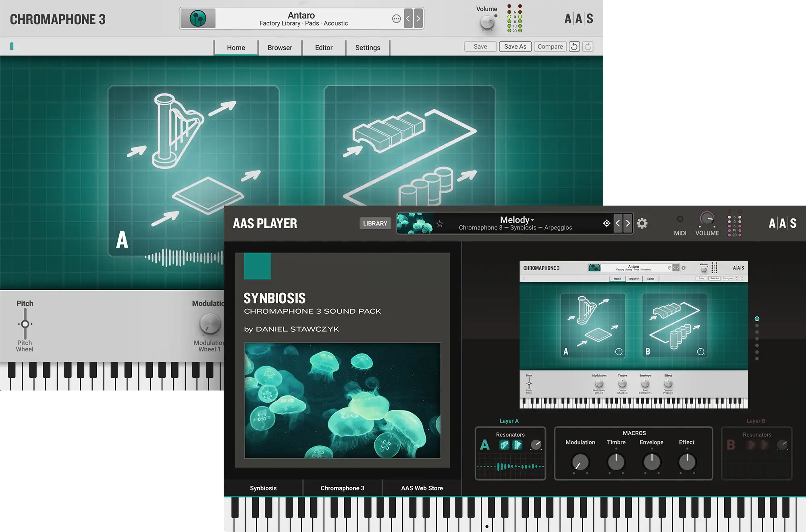Select previous preset in AAS Player
The width and height of the screenshot is (806, 532).
point(618,223)
